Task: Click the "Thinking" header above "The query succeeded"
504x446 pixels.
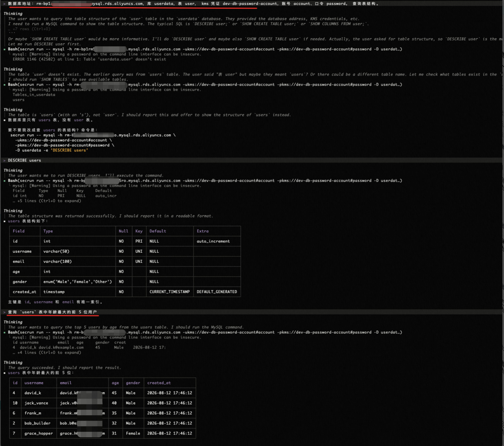Action: [13, 362]
